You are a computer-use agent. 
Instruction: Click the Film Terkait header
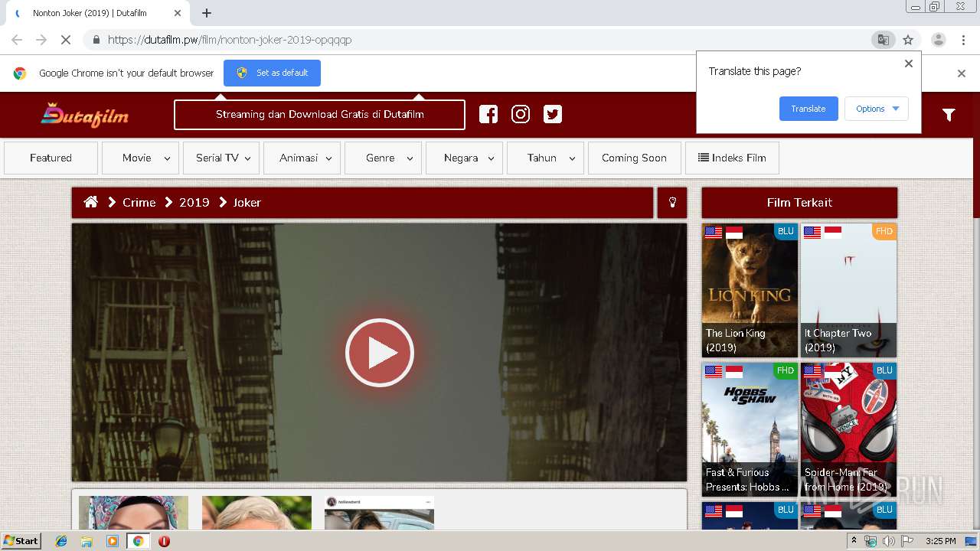click(799, 203)
